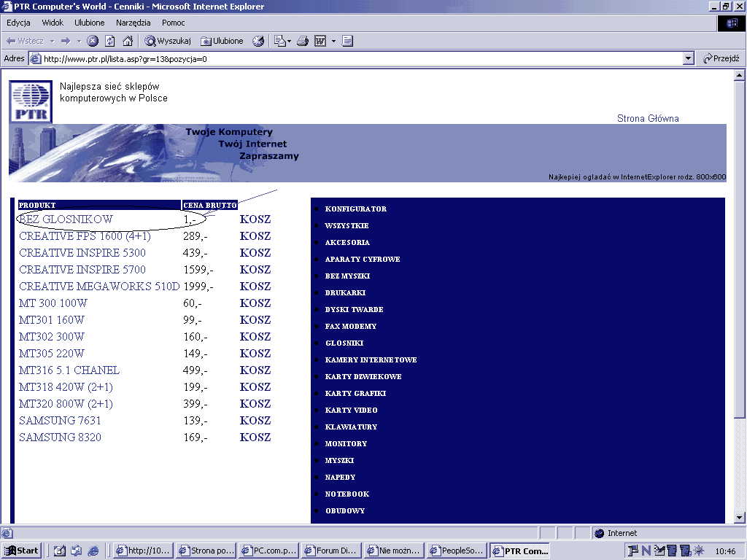Open the Widok menu
Screen dimensions: 747x560
click(x=53, y=23)
